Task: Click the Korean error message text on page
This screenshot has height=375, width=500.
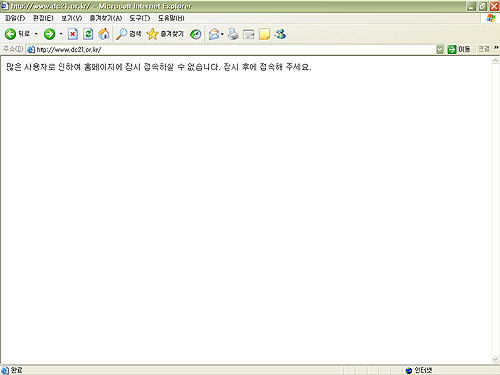Action: point(159,67)
